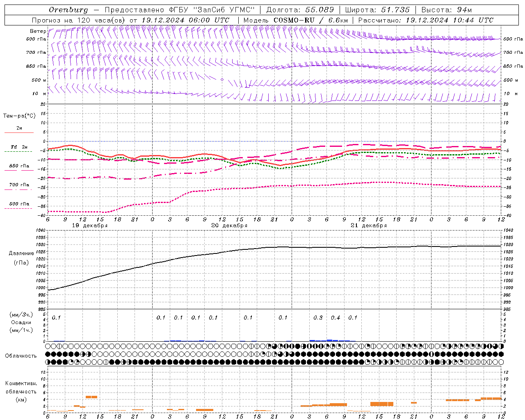Click the '0.3' precipitation value

pos(318,318)
